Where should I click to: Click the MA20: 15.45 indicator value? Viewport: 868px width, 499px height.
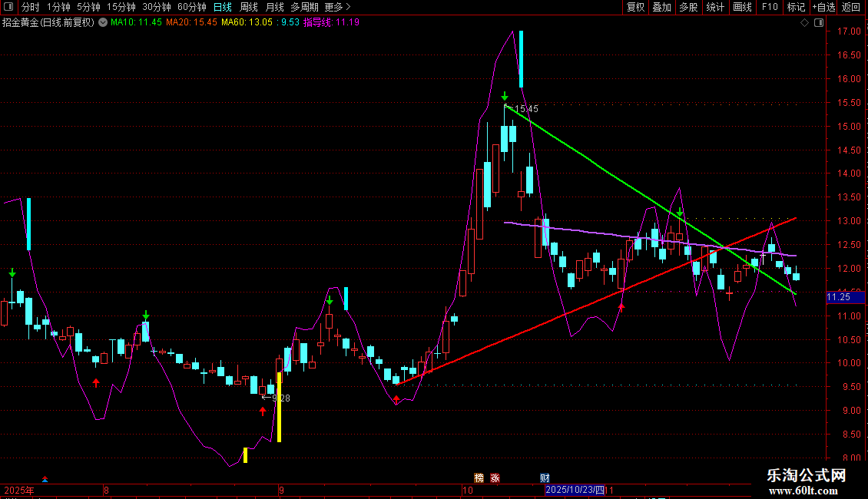click(191, 23)
